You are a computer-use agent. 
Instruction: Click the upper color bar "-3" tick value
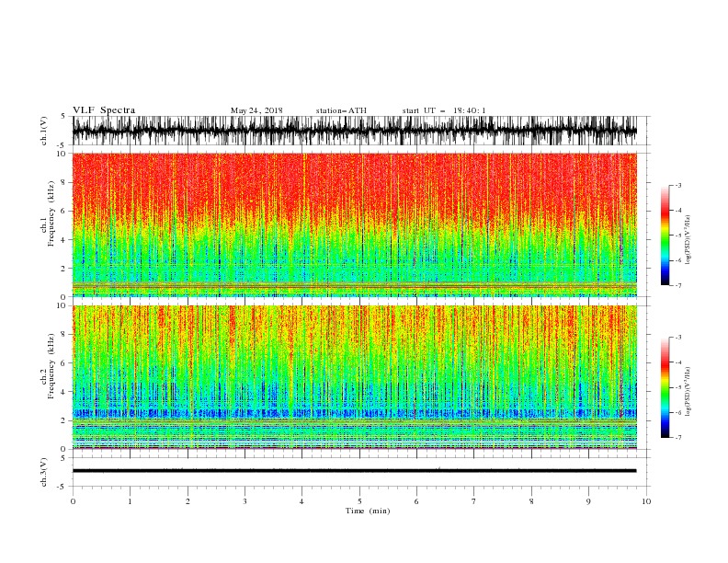click(x=677, y=185)
